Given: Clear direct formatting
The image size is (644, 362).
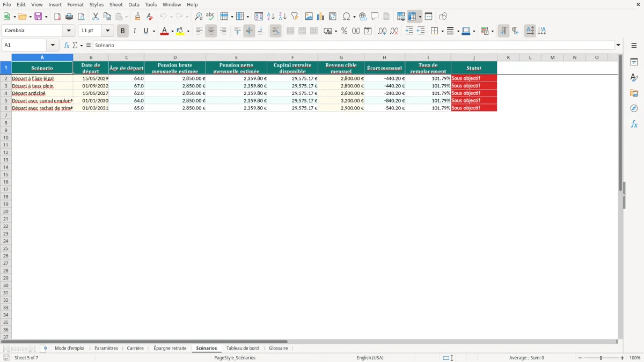Looking at the screenshot, I should point(150,17).
